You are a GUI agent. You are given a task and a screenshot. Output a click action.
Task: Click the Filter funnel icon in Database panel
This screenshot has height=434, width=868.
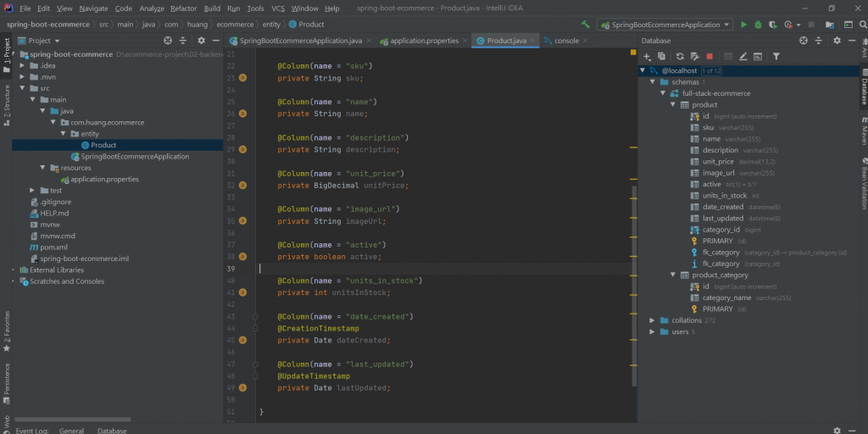[776, 56]
